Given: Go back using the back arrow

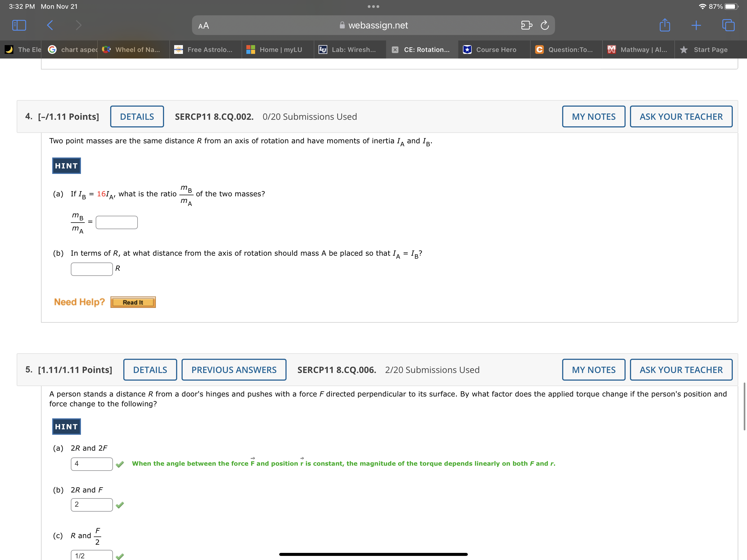Looking at the screenshot, I should tap(50, 25).
